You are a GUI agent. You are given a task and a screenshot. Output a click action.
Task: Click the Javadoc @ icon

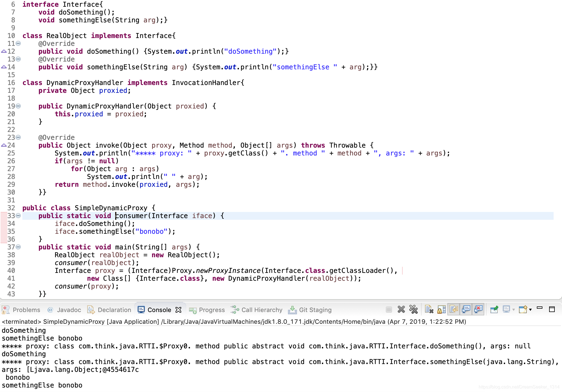point(50,310)
